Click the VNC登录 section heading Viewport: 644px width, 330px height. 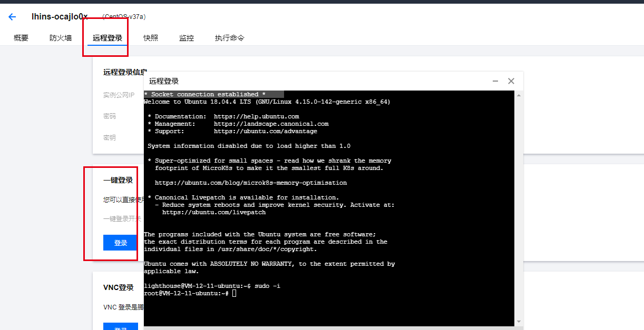click(x=119, y=287)
